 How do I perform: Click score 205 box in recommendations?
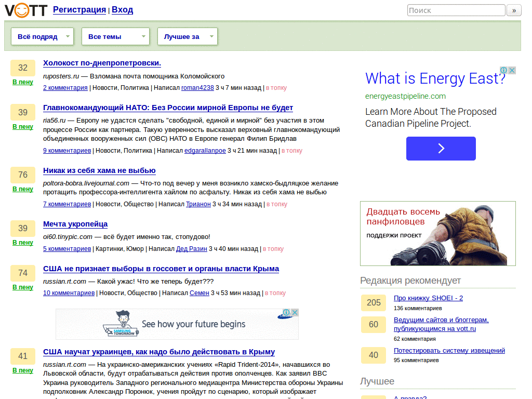374,303
